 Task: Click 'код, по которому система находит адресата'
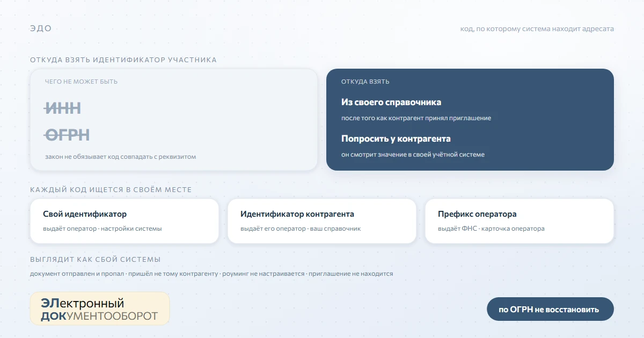(x=537, y=28)
